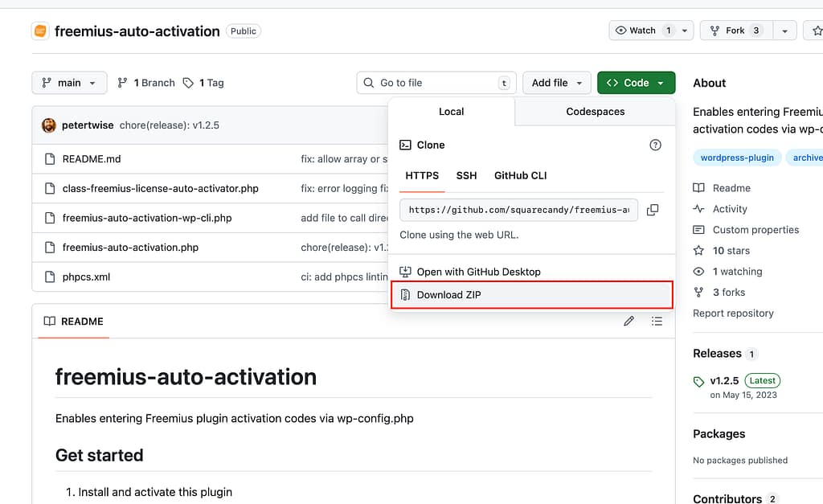Open freemius-auto-activation-wp-cli.php file
Screen dimensions: 823x504
tap(147, 217)
